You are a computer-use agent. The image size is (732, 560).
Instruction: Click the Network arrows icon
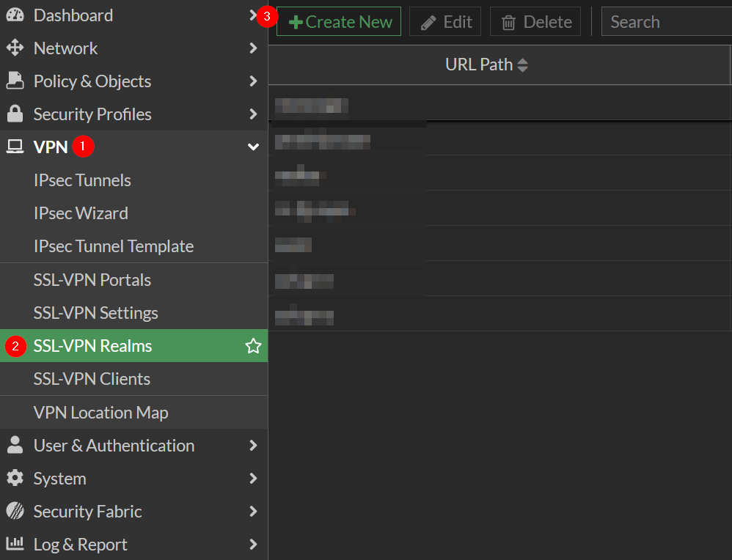click(15, 48)
